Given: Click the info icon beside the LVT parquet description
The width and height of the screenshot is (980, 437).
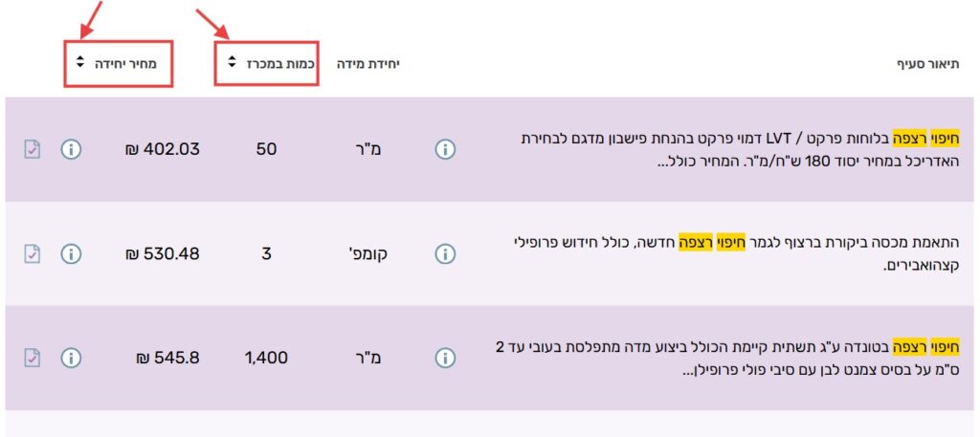Looking at the screenshot, I should 445,149.
